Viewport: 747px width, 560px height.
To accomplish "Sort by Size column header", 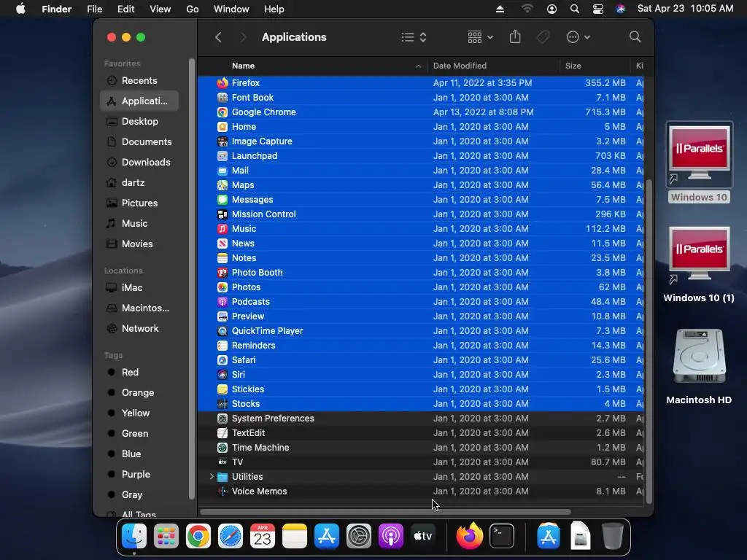I will [x=595, y=66].
